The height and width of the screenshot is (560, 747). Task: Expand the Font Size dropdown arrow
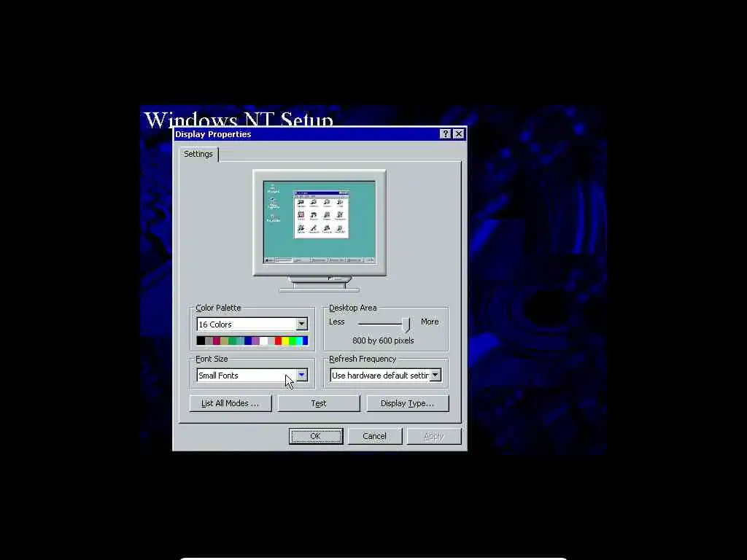(301, 376)
